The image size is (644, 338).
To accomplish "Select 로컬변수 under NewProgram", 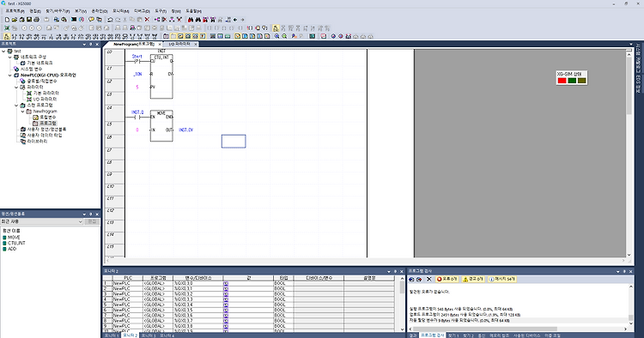I will (47, 118).
